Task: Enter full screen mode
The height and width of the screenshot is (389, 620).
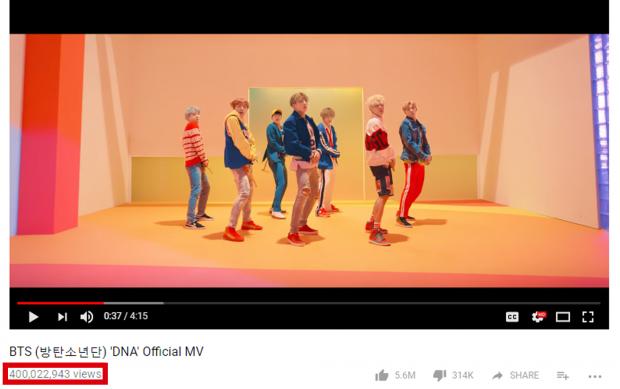Action: pyautogui.click(x=588, y=317)
